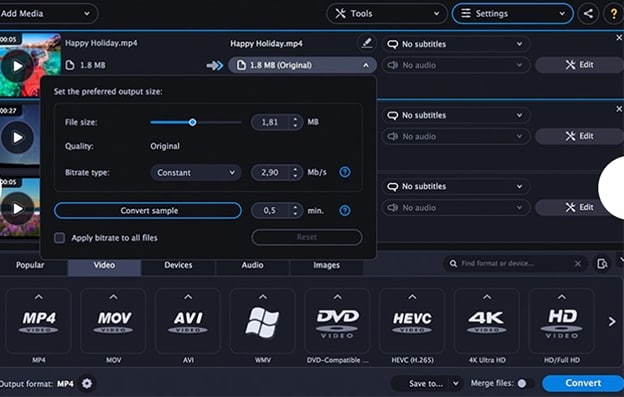Expand 4K presets with its chevron

coord(487,297)
